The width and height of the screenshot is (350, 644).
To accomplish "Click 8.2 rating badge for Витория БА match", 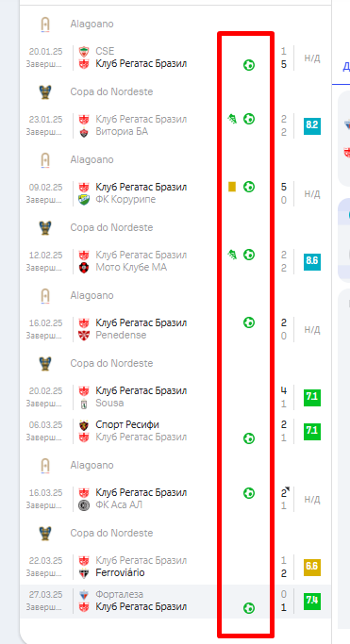I will [312, 125].
